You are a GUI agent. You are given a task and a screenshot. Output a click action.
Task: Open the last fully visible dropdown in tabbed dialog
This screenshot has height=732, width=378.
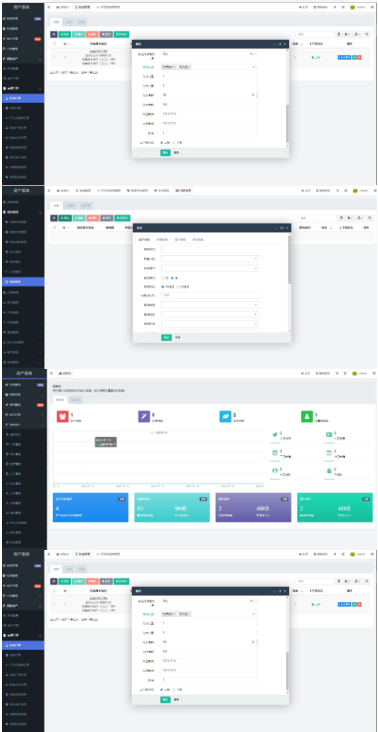click(210, 324)
